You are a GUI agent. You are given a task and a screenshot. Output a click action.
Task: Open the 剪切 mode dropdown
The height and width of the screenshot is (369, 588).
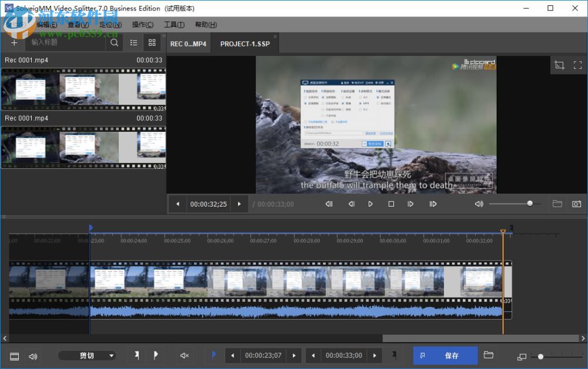point(87,355)
